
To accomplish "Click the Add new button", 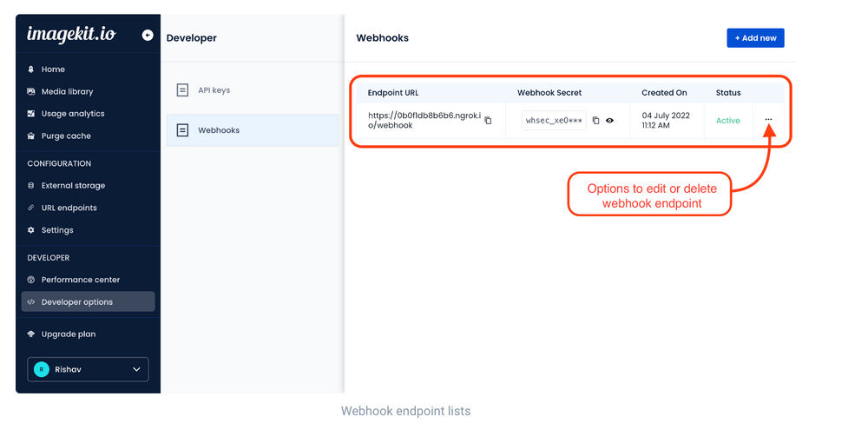I will coord(755,38).
